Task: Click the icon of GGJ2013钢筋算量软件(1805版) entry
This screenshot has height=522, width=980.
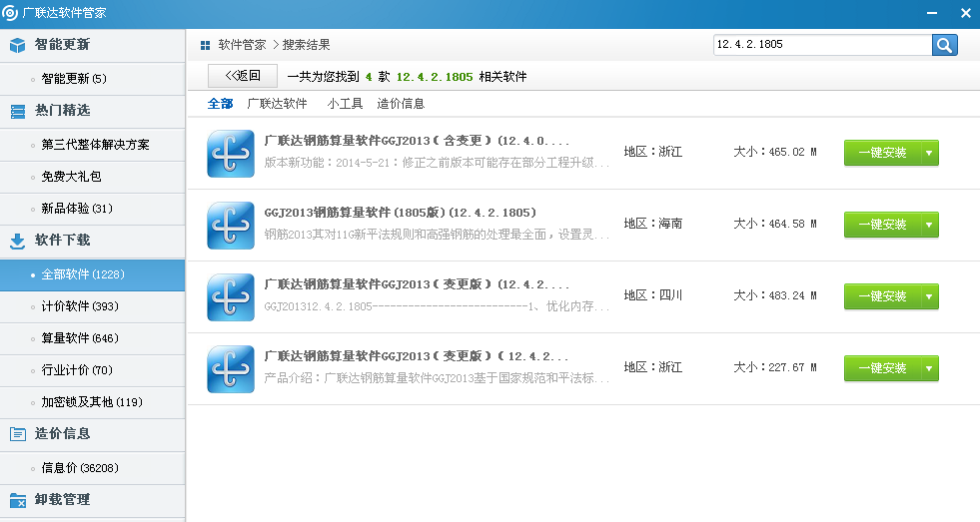Action: click(231, 226)
